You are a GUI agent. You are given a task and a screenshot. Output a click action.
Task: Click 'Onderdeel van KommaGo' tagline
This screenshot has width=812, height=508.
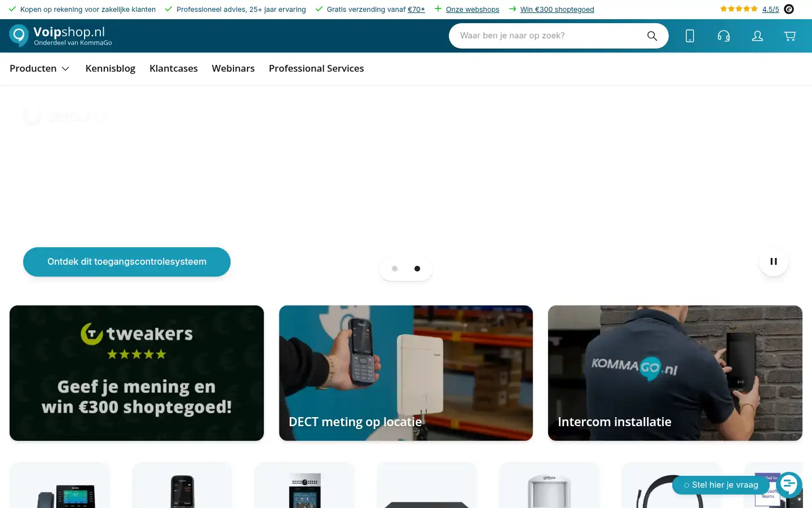(73, 43)
